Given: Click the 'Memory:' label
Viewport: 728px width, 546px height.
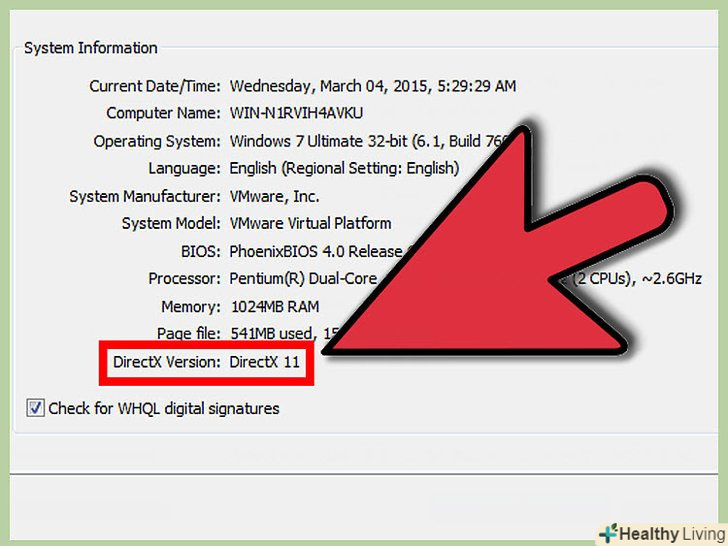Looking at the screenshot, I should click(191, 306).
